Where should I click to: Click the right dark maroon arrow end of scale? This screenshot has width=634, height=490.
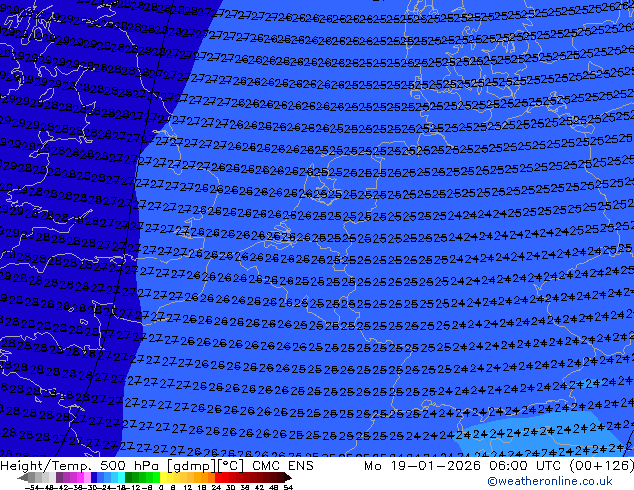coord(287,477)
